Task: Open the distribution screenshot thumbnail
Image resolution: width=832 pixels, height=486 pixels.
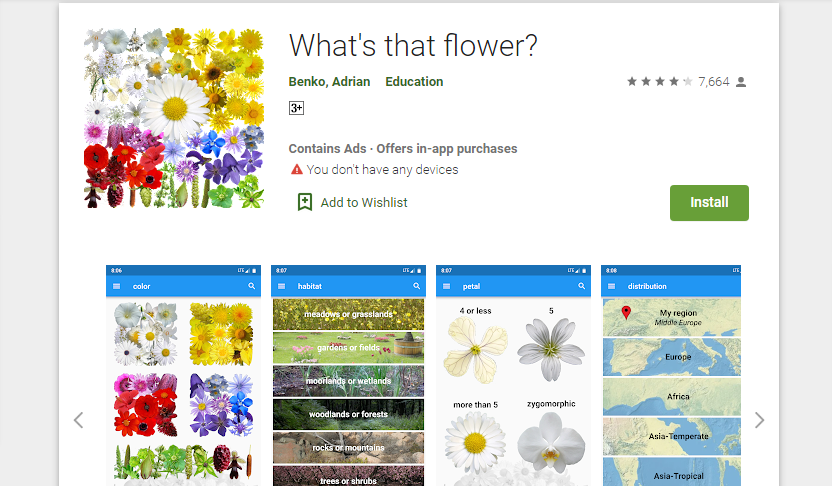Action: click(x=671, y=376)
